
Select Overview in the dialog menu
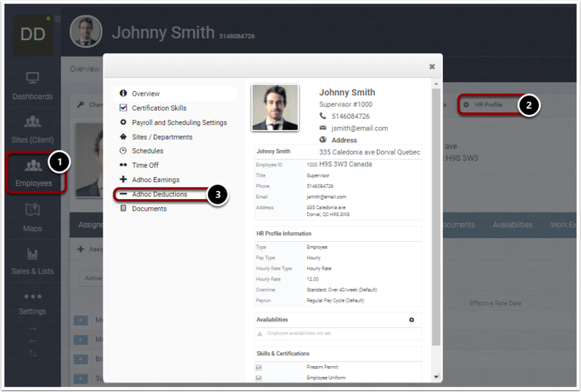coord(175,94)
